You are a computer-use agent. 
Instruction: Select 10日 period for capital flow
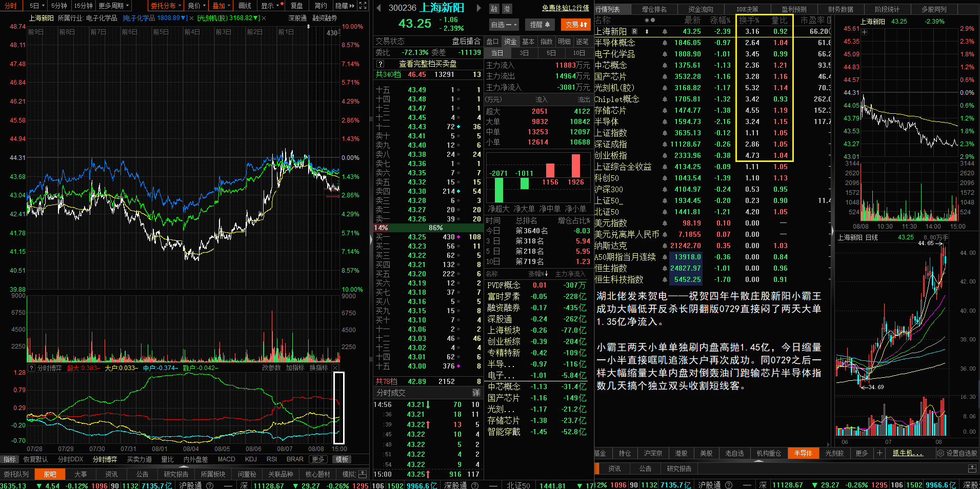578,53
